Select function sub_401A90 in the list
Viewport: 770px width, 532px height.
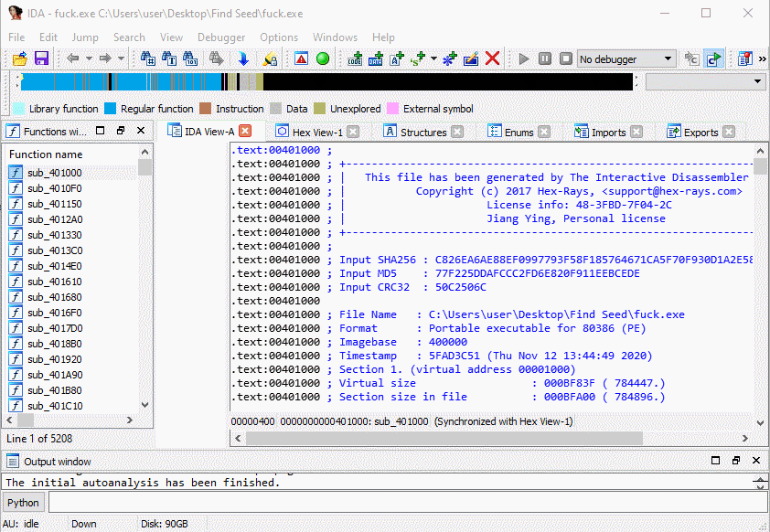click(55, 375)
